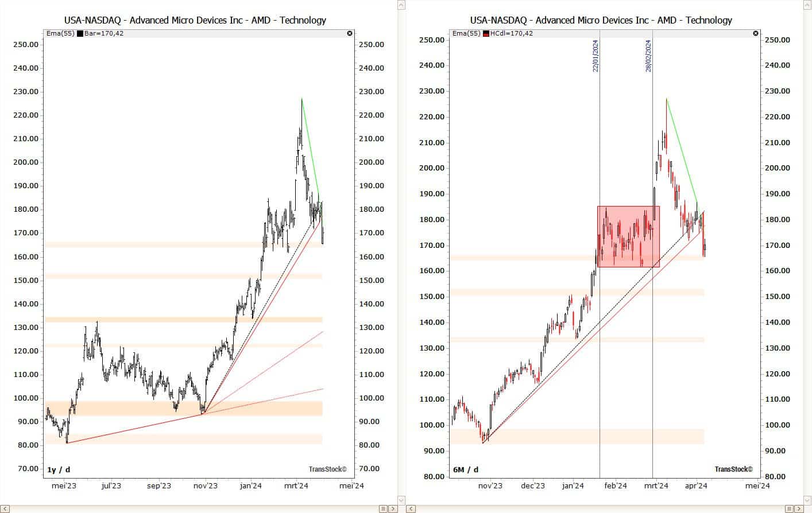Click the 1y / d timeframe label

click(59, 470)
